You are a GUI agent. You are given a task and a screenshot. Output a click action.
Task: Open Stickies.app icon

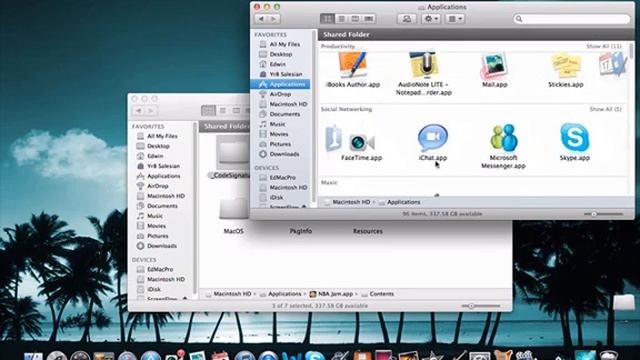coord(566,66)
